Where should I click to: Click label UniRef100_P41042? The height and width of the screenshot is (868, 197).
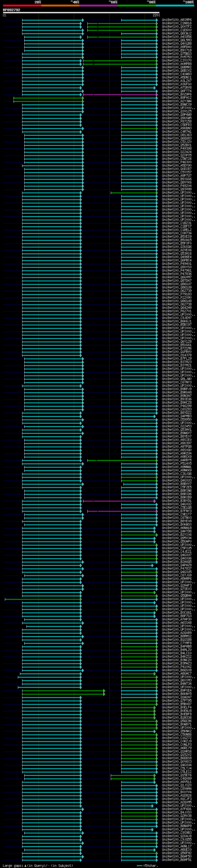pos(177,667)
